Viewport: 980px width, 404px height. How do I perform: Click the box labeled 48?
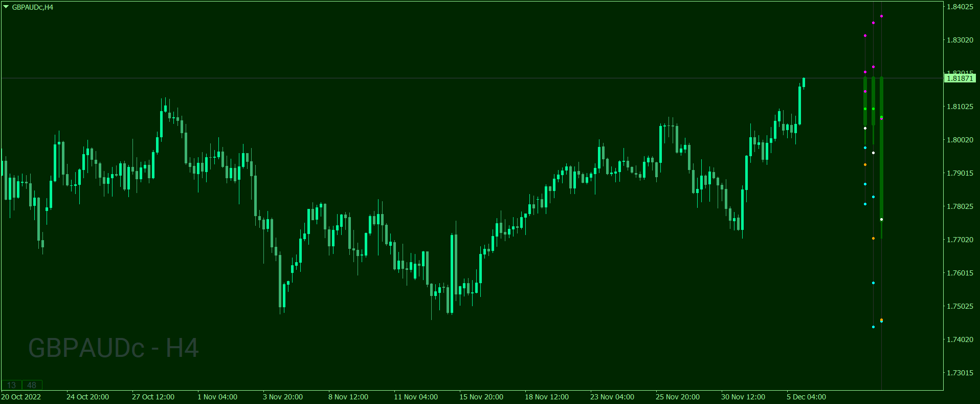32,385
